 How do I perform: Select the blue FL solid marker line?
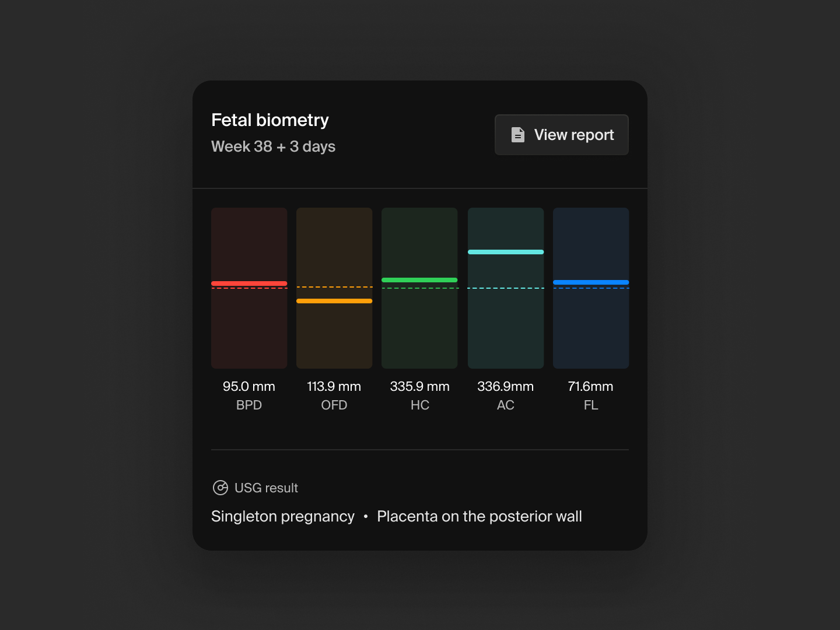[591, 282]
